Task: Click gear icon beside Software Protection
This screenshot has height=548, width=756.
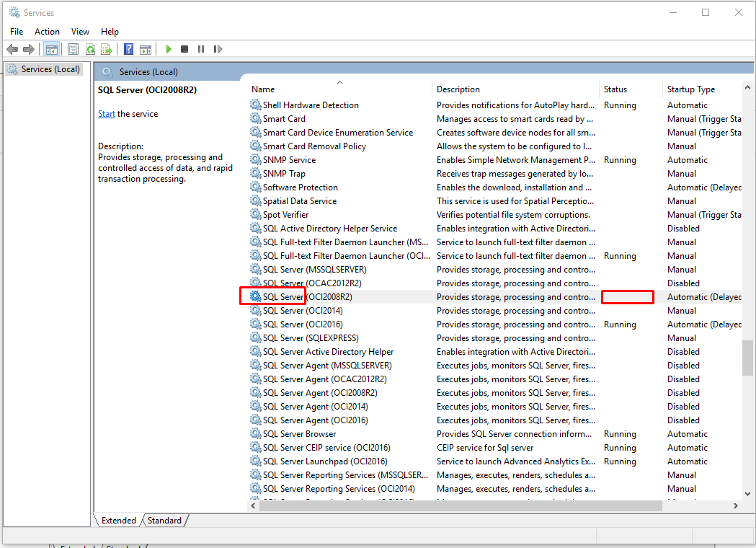Action: (x=256, y=187)
